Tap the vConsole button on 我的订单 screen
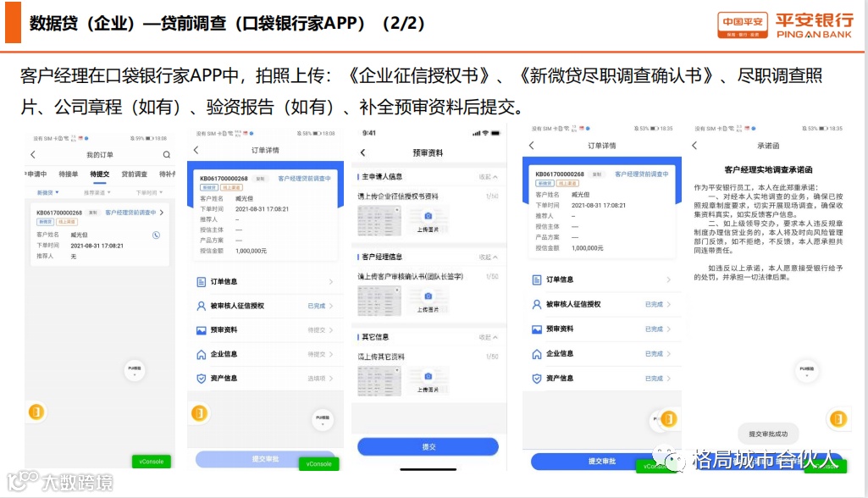Screen dimensions: 868x498 click(151, 462)
